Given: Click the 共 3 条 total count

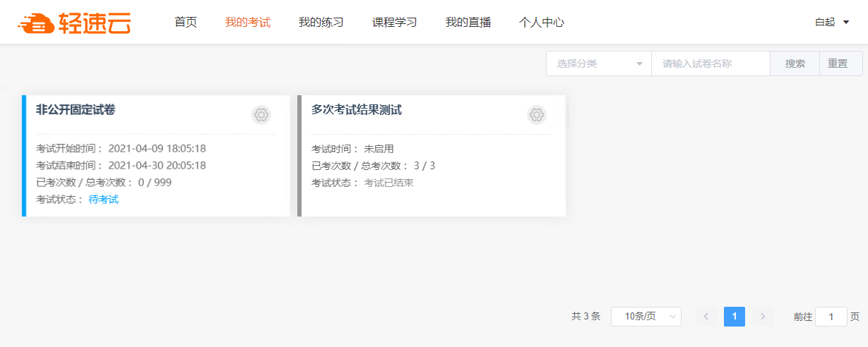Looking at the screenshot, I should [x=586, y=317].
